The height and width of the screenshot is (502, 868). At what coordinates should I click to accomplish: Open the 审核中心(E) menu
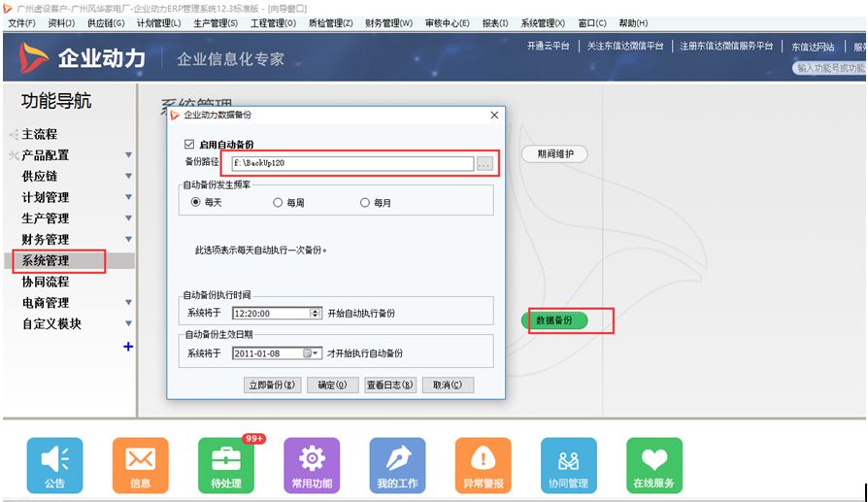[x=448, y=22]
